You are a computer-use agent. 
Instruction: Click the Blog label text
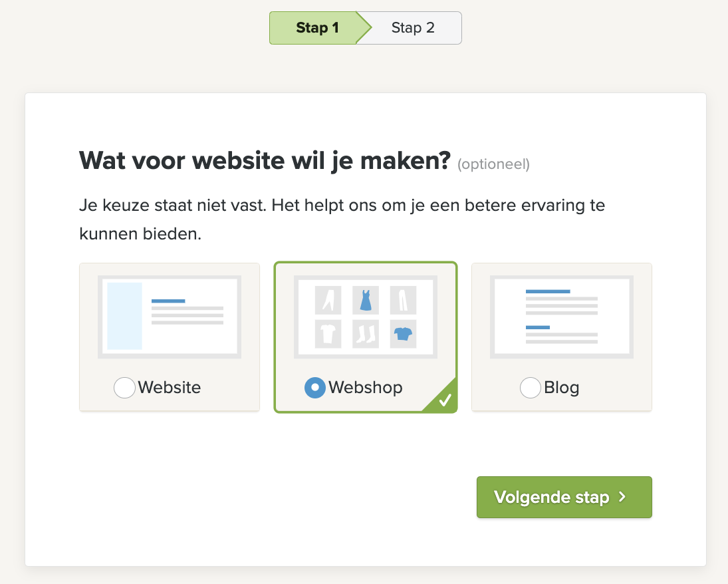tap(561, 388)
